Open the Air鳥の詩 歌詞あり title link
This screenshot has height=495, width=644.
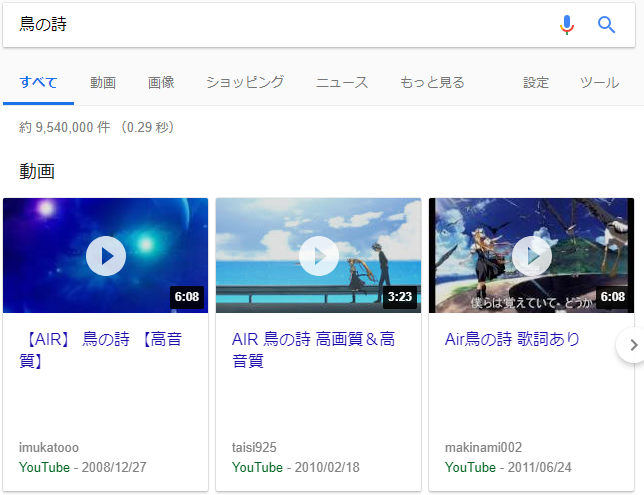point(512,339)
